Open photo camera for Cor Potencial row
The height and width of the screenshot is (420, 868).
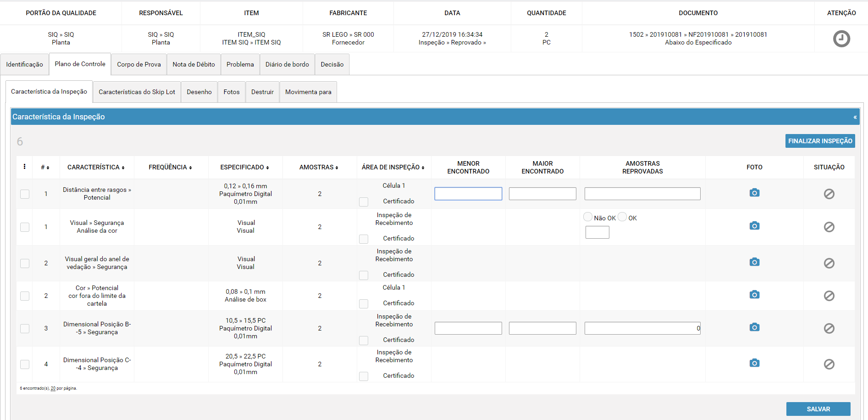[x=754, y=295]
